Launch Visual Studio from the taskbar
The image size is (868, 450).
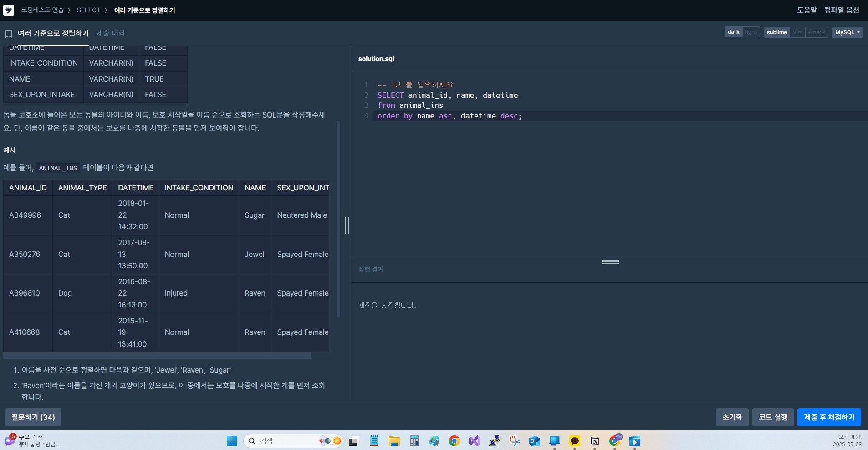(x=474, y=441)
